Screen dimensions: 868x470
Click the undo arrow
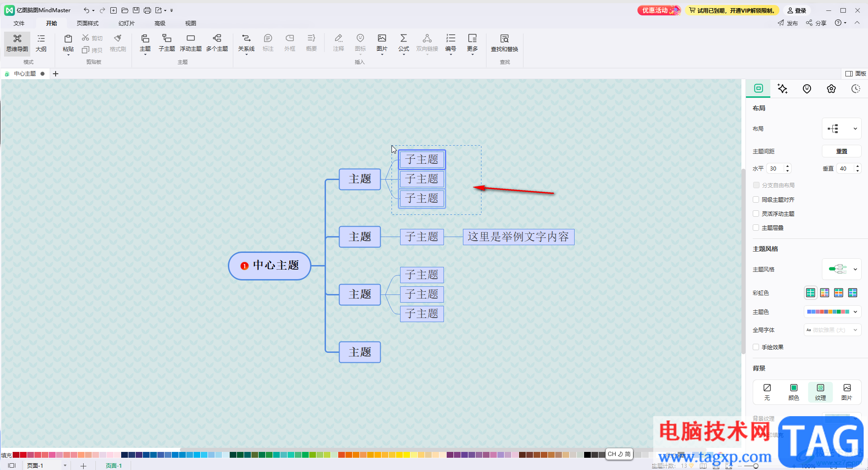86,10
